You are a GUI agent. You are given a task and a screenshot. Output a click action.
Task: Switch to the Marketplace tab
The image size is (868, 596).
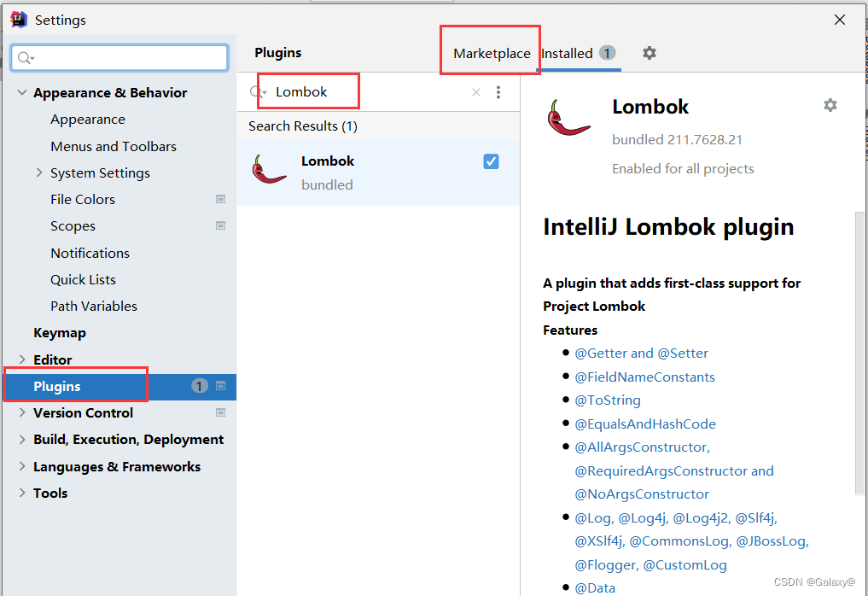pyautogui.click(x=492, y=53)
